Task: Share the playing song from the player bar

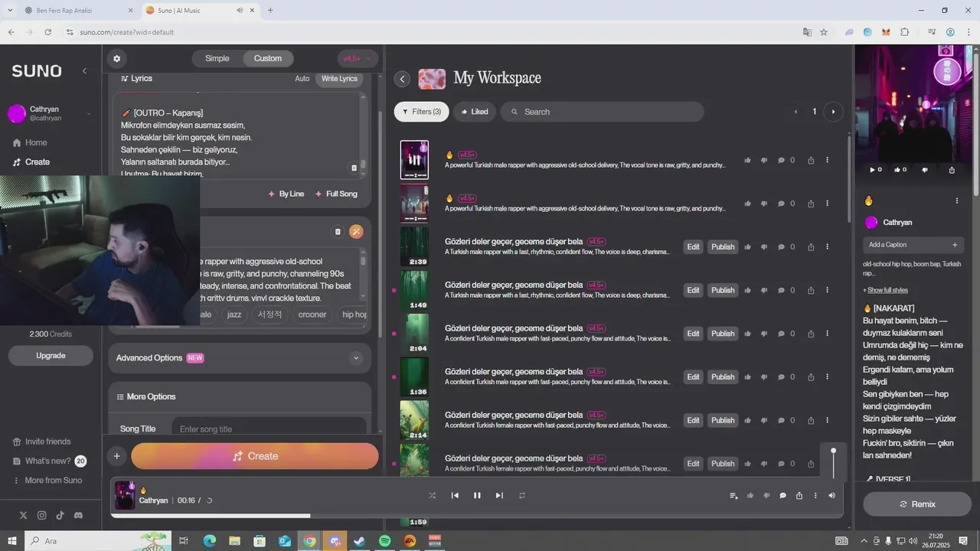Action: [x=799, y=496]
